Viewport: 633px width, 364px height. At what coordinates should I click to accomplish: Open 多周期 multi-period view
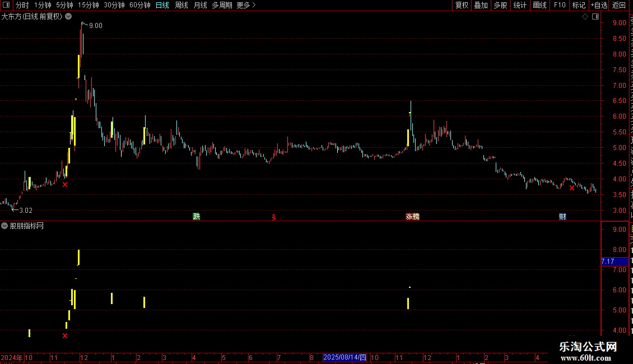[x=222, y=5]
